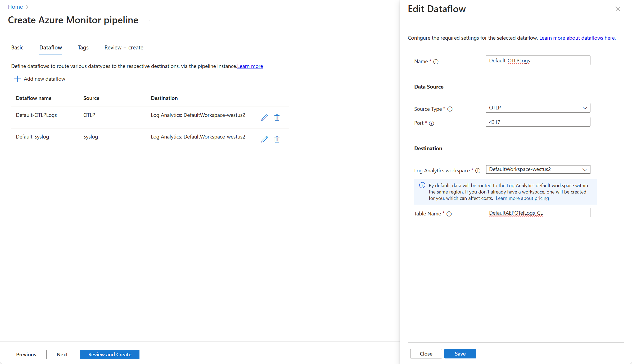Click the Name field info icon

click(436, 62)
